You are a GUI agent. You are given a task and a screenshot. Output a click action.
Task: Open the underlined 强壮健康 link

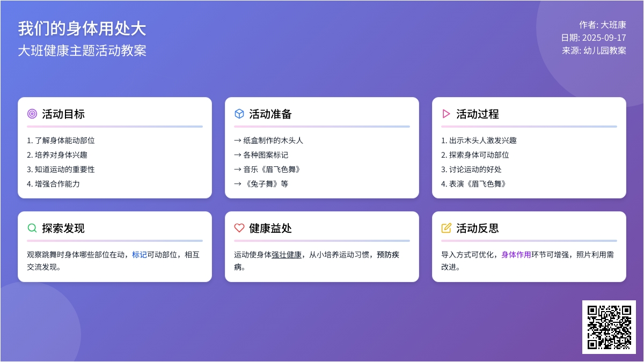point(287,255)
